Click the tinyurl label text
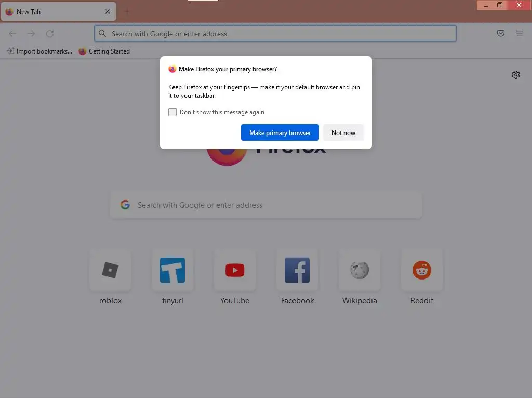The image size is (532, 399). (172, 301)
